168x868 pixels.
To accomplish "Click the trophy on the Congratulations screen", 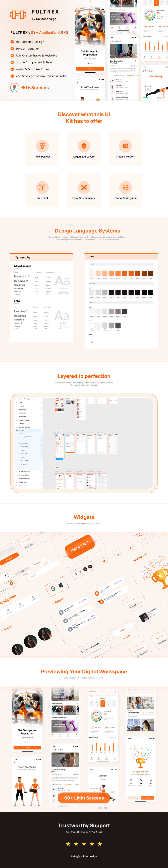I will [x=141, y=762].
